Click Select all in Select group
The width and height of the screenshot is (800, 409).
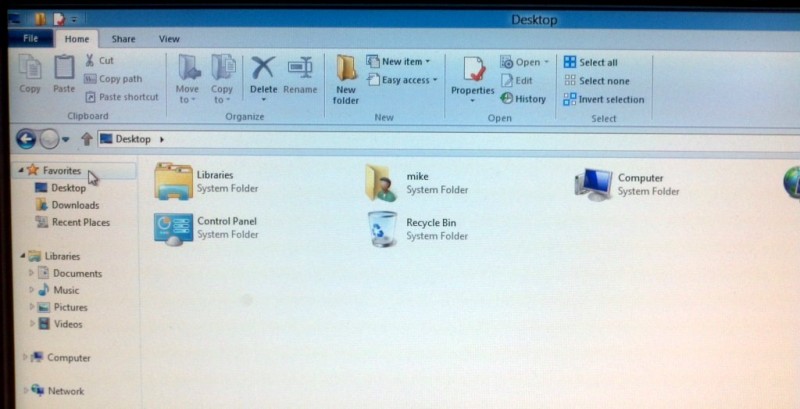click(x=590, y=62)
